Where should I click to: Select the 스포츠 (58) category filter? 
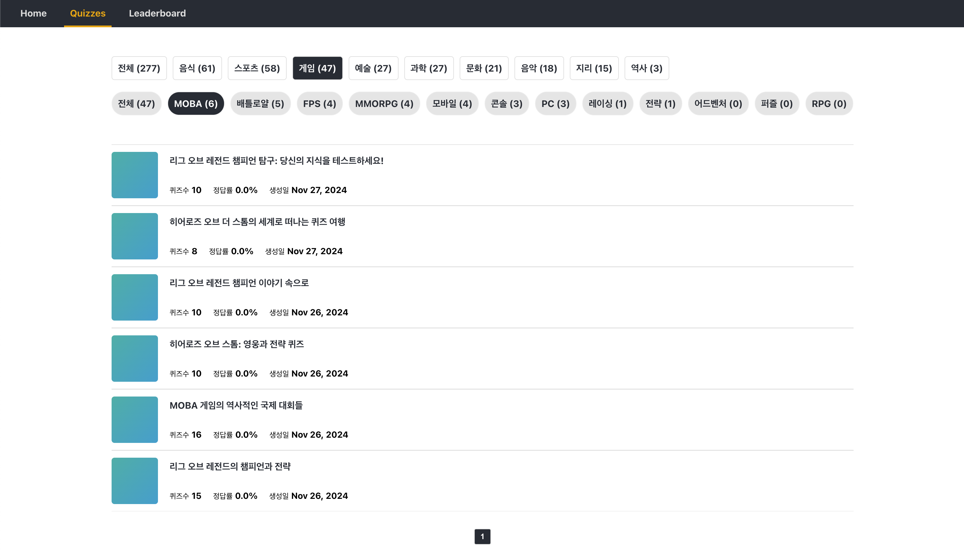[x=257, y=68]
